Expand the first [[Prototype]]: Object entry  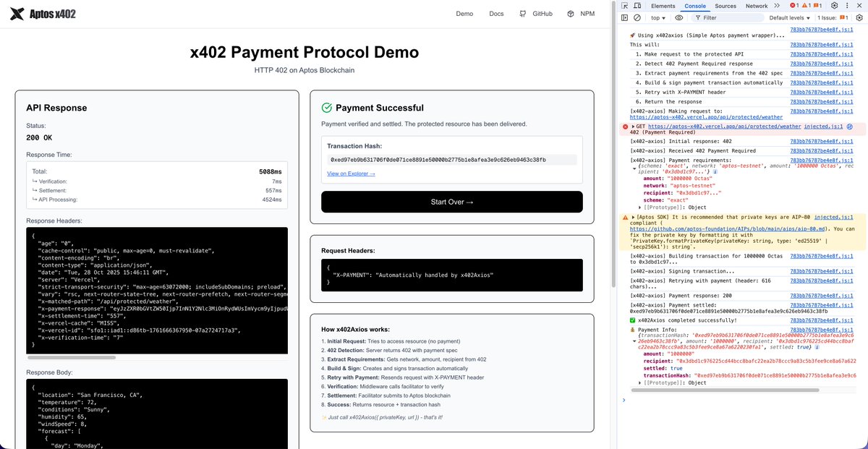click(x=640, y=207)
